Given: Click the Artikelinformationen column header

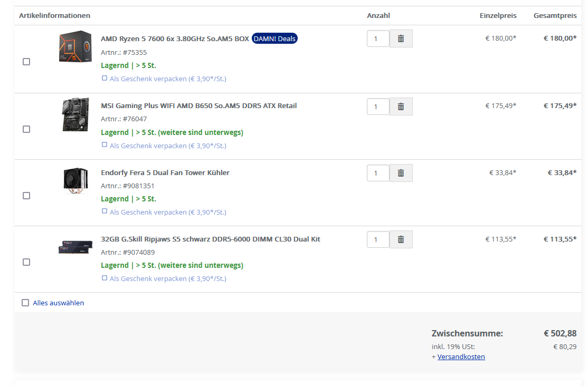Looking at the screenshot, I should click(x=55, y=15).
